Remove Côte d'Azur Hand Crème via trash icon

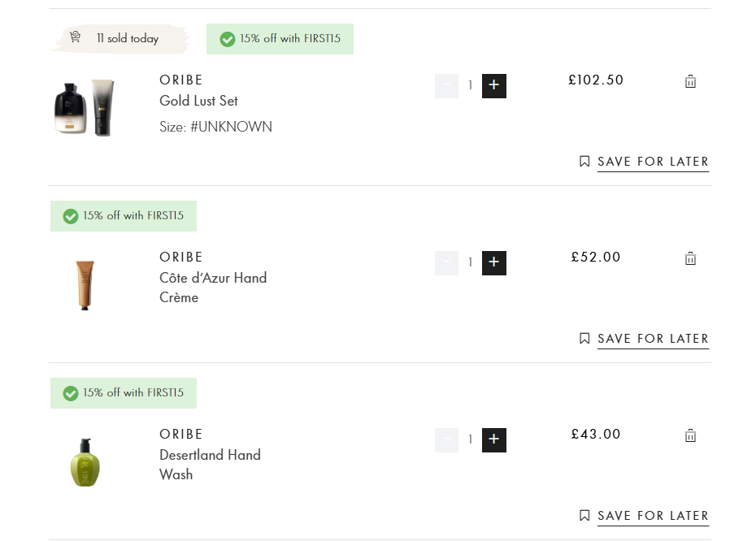pyautogui.click(x=690, y=258)
